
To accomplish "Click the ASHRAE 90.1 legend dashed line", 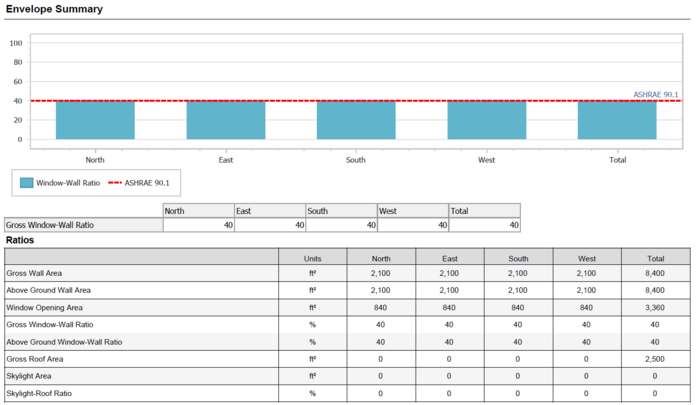I will pos(115,183).
